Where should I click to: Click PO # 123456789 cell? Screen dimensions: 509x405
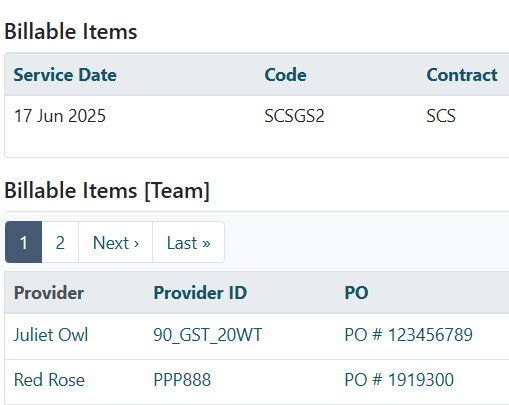pos(408,335)
